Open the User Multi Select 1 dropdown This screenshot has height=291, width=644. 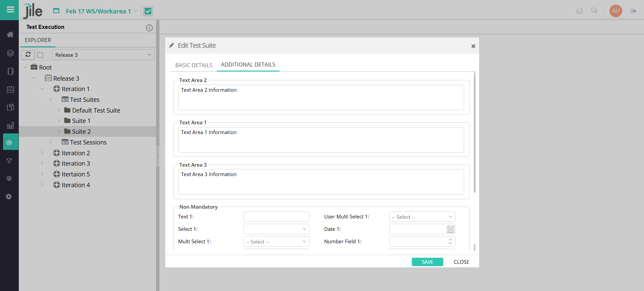[422, 217]
